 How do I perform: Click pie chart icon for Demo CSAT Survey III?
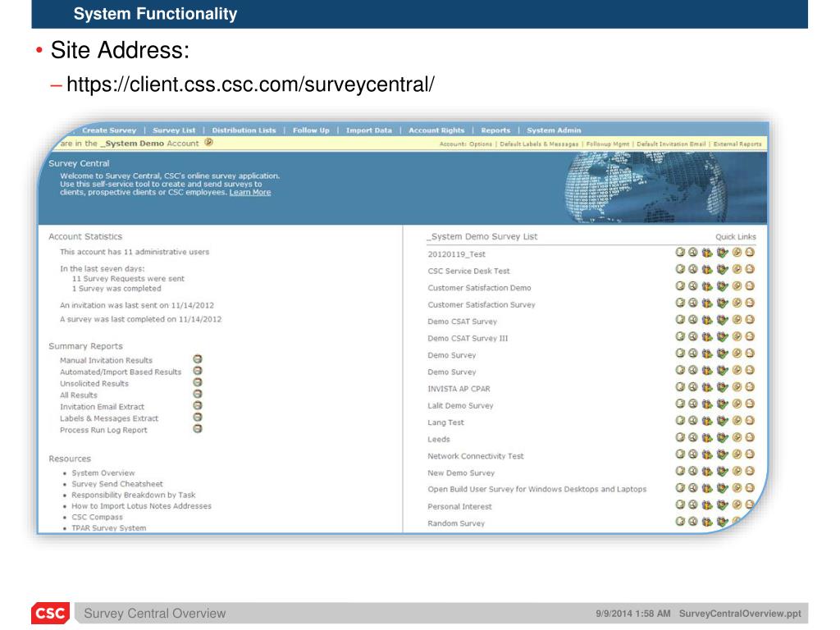(737, 336)
